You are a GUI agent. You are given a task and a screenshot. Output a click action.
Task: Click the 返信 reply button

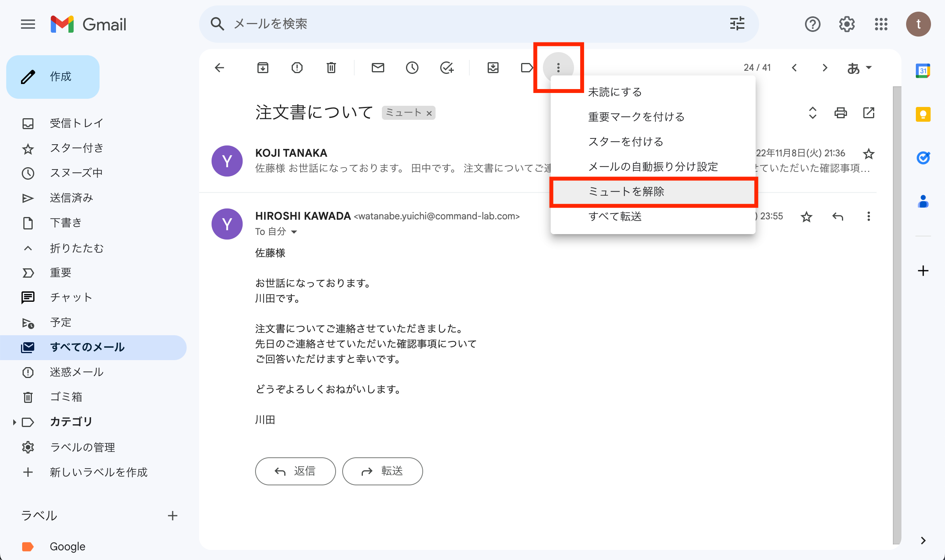click(x=295, y=471)
